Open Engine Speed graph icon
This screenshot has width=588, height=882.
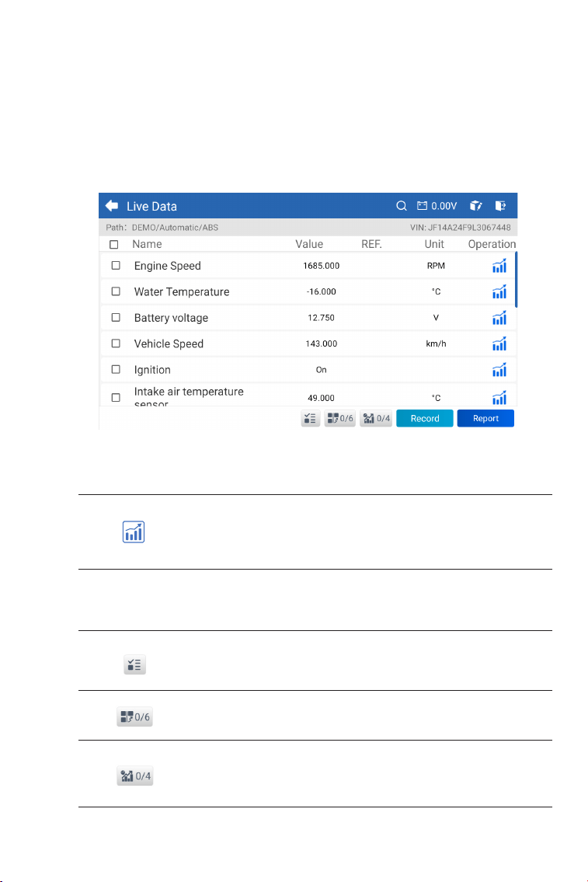pos(499,266)
